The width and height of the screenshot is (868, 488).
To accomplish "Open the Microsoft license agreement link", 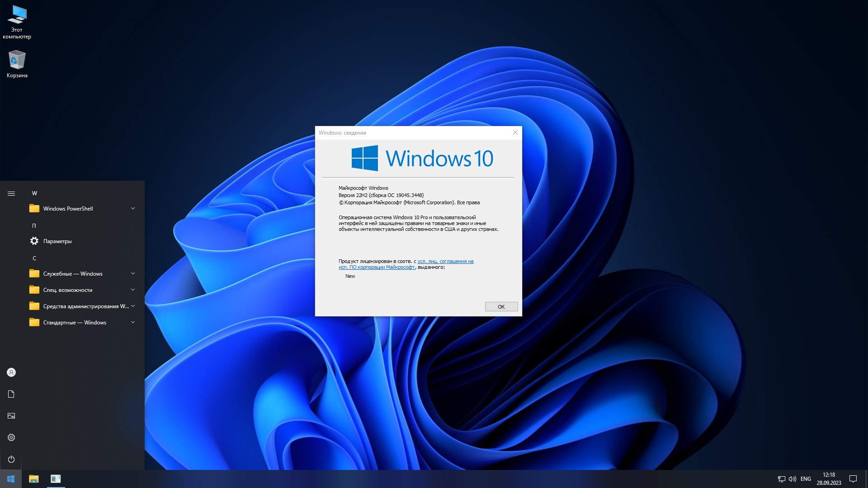I will 445,261.
